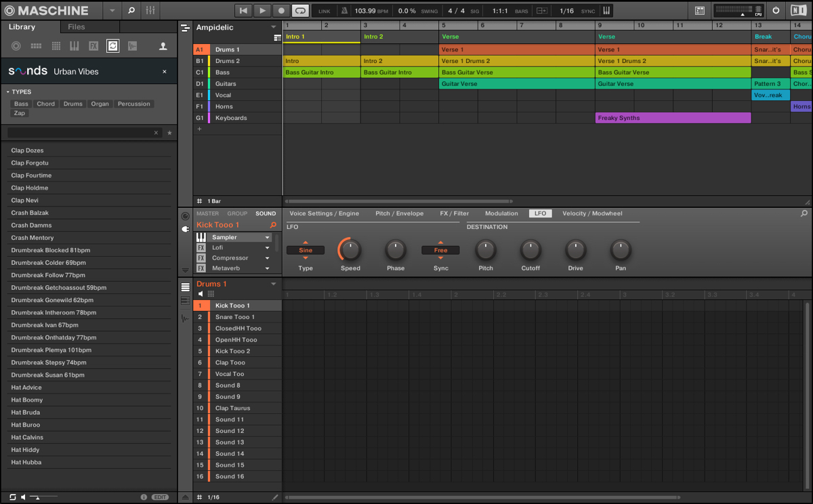The width and height of the screenshot is (813, 504).
Task: Open the Metaverb plug-in dropdown
Action: pos(268,268)
